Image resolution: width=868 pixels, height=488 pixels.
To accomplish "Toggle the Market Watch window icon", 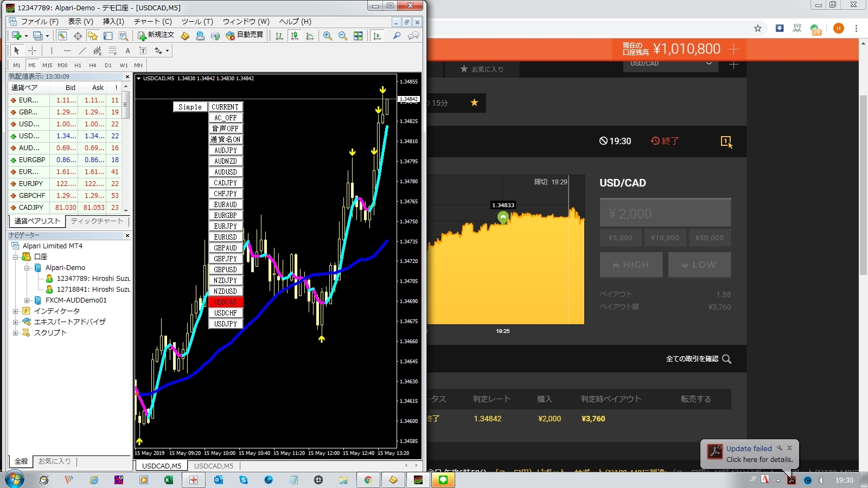I will click(x=62, y=36).
